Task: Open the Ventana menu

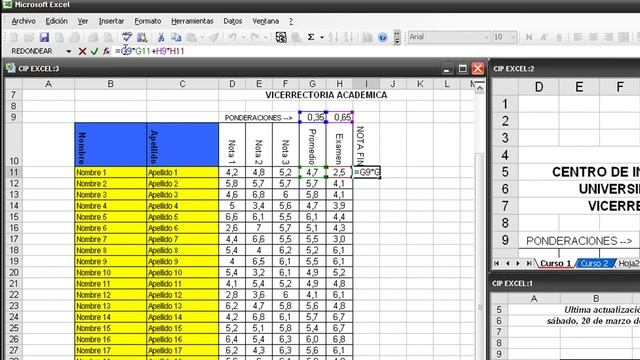Action: tap(265, 21)
